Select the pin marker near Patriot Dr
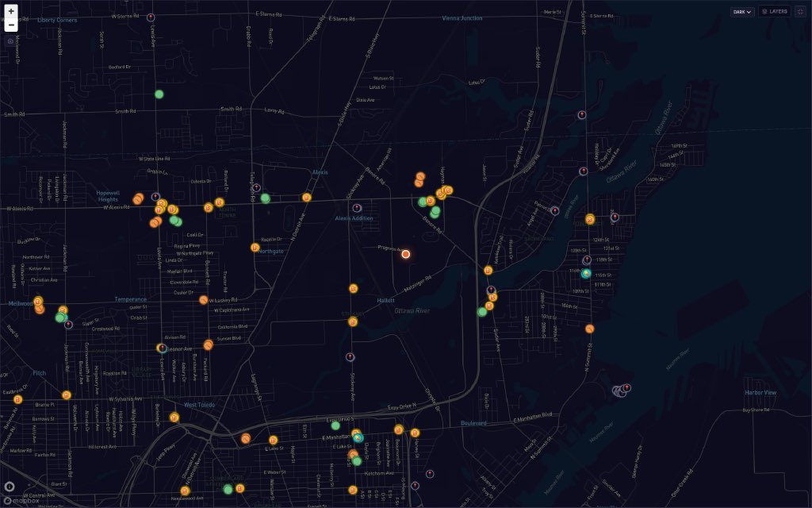The height and width of the screenshot is (508, 812). (x=554, y=211)
